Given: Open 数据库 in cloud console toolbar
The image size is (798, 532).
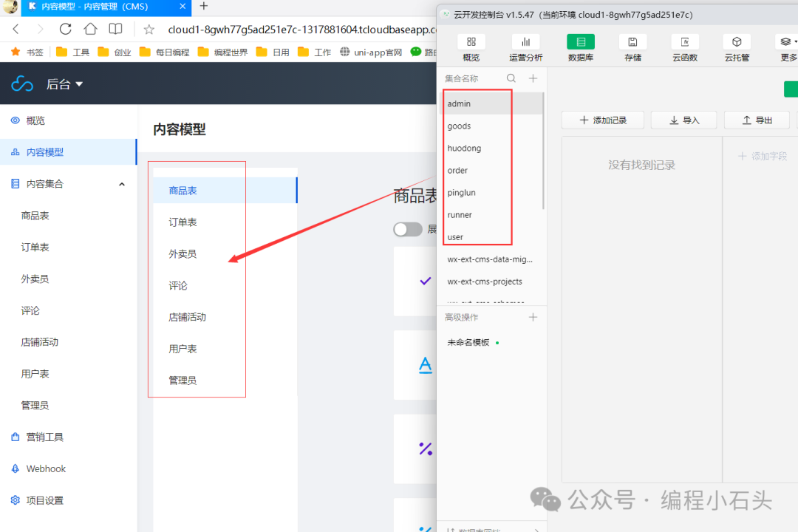Looking at the screenshot, I should (x=581, y=48).
